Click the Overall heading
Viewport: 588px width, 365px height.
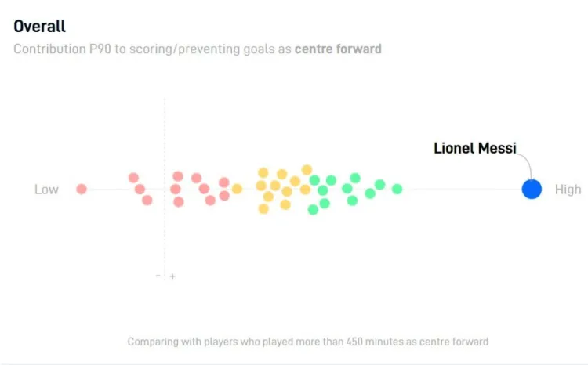click(x=39, y=26)
